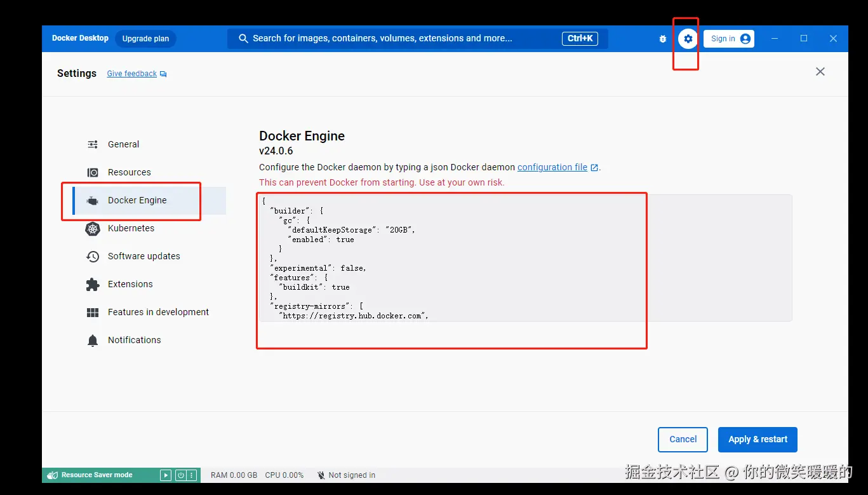Open the troubleshoot bug icon
Image resolution: width=868 pixels, height=495 pixels.
(663, 39)
